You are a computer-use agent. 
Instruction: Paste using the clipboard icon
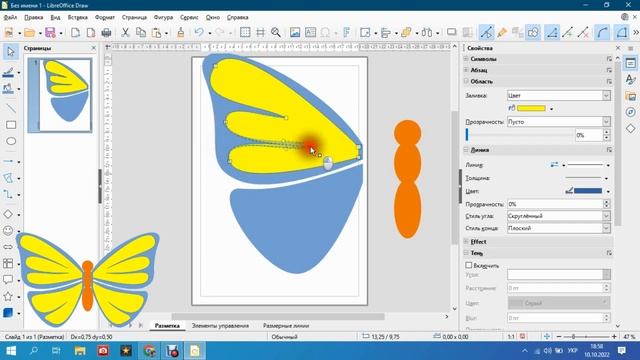(x=156, y=33)
